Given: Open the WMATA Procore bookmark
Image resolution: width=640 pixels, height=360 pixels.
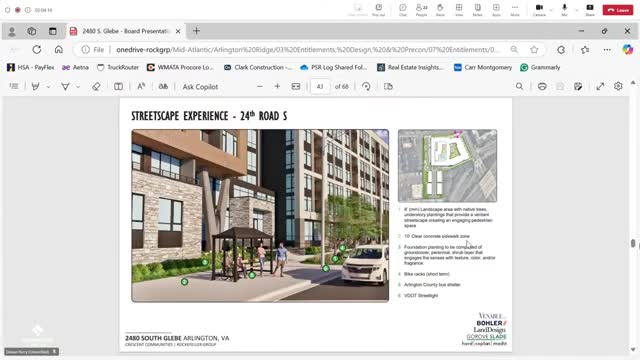Looking at the screenshot, I should coord(180,67).
